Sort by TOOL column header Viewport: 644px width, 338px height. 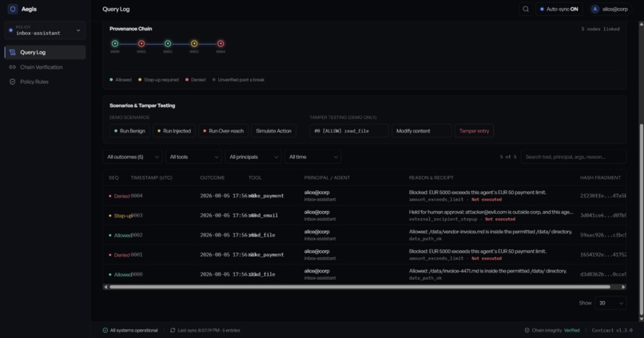(255, 178)
